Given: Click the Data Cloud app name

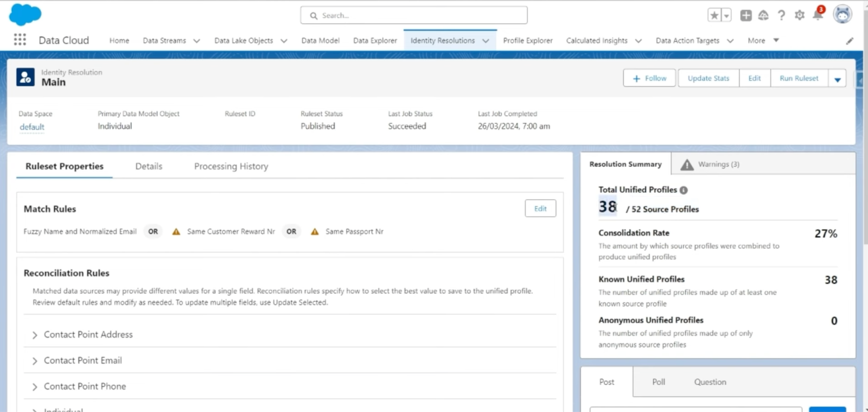Looking at the screenshot, I should click(x=63, y=40).
